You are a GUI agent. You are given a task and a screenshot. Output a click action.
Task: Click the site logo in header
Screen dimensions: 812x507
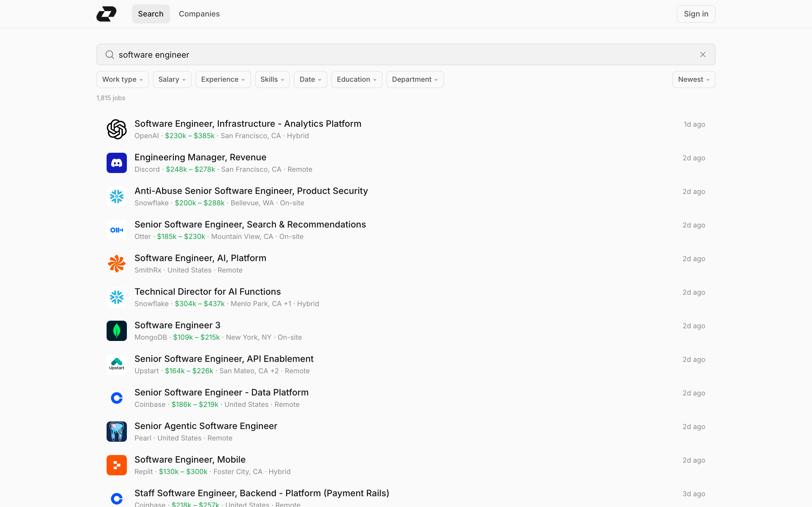click(106, 14)
